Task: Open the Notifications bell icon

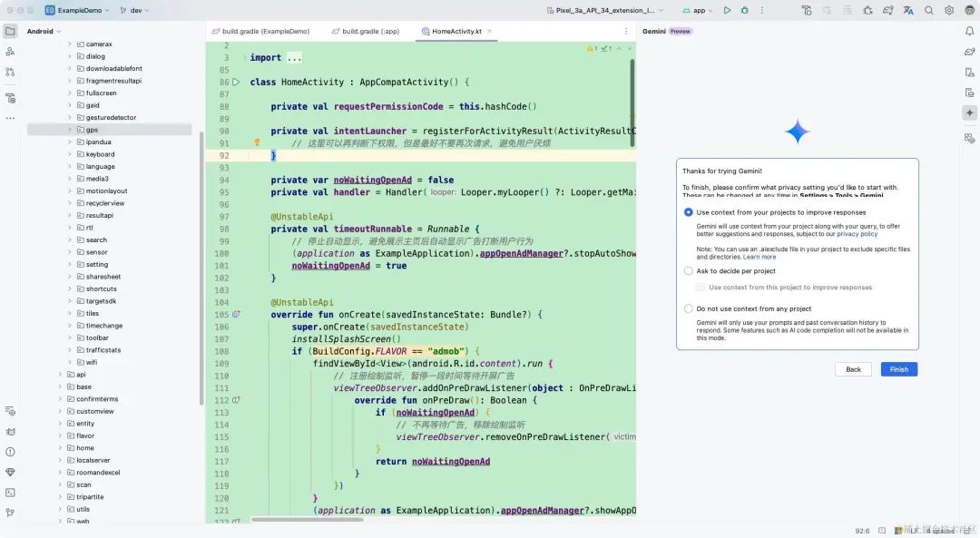Action: 969,31
